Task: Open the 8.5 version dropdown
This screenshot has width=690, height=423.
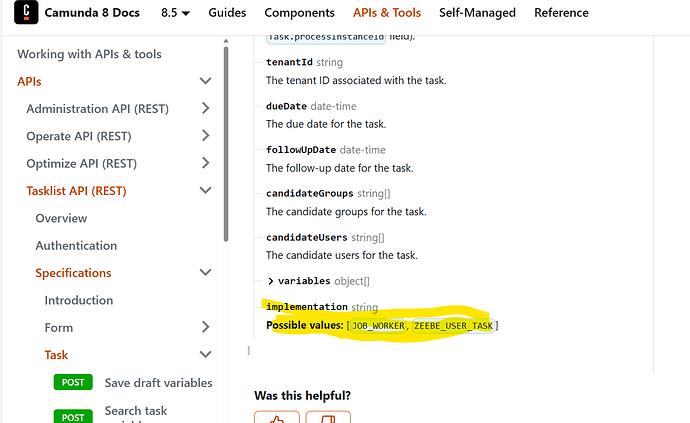Action: (x=175, y=13)
